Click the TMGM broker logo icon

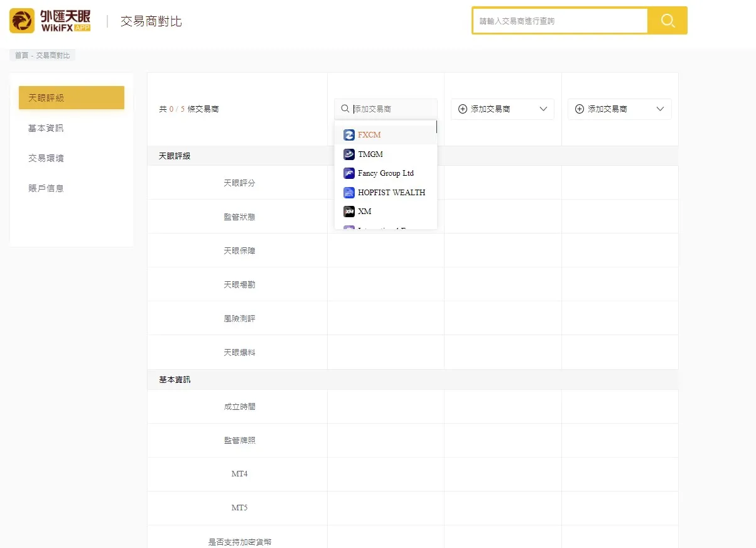tap(349, 154)
